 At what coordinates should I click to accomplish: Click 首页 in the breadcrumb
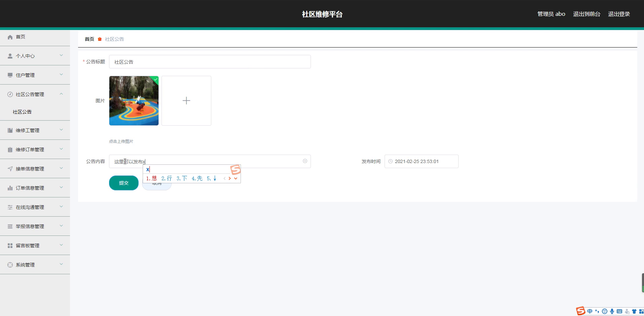90,39
